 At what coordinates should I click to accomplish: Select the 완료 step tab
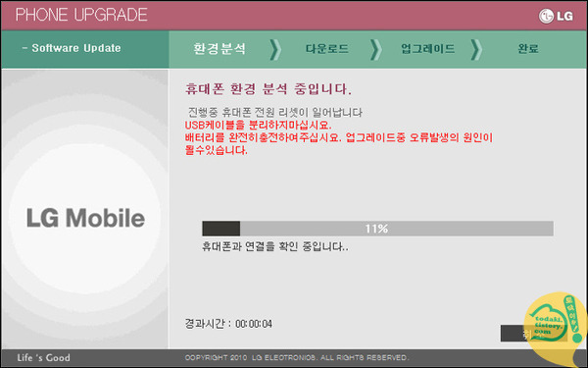528,48
